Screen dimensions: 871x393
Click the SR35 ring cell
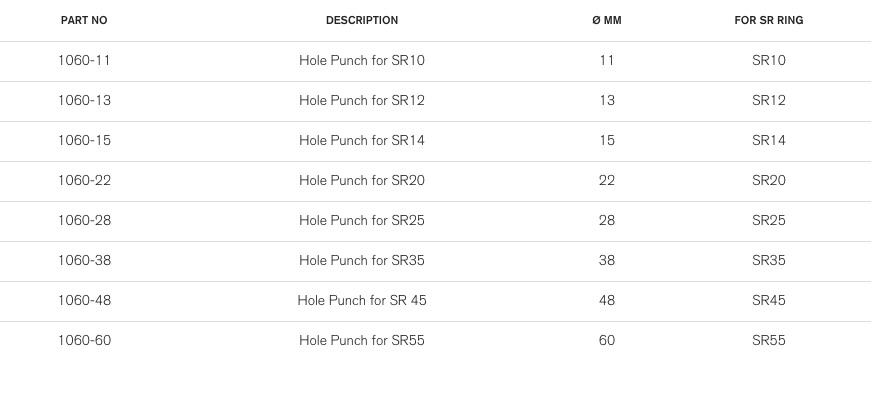coord(768,260)
